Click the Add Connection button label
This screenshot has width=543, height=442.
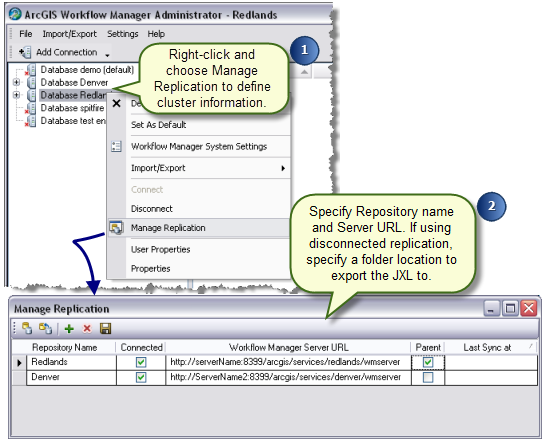coord(66,52)
